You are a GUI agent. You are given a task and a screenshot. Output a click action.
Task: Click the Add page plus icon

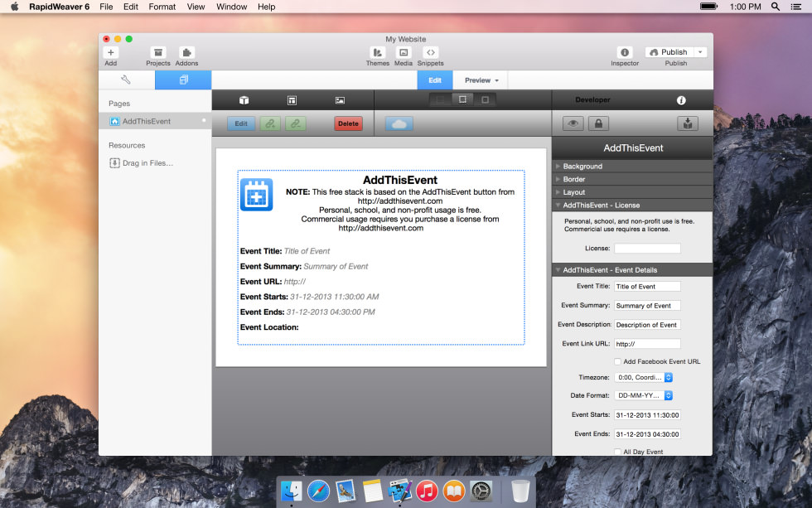(111, 52)
